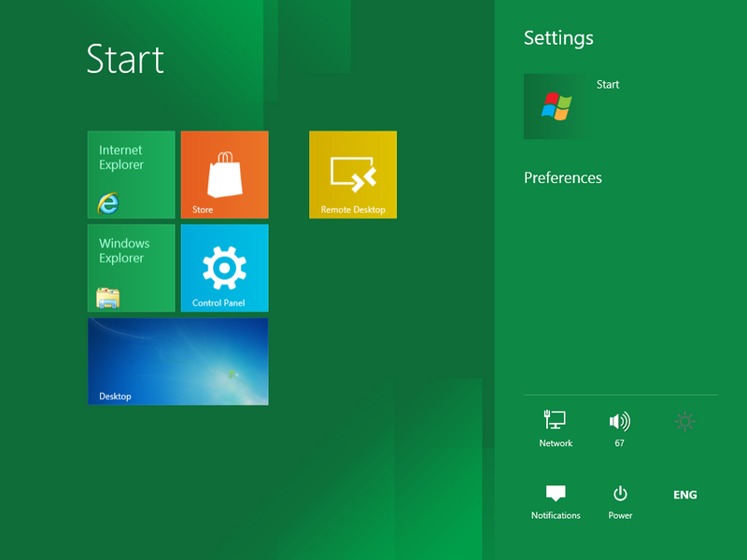Open the Notifications icon

tap(556, 502)
